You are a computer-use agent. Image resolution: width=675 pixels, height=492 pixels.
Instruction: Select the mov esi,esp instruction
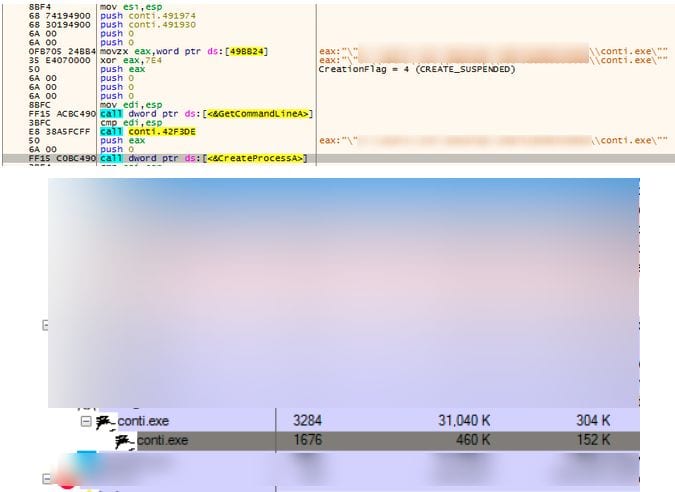[x=131, y=7]
